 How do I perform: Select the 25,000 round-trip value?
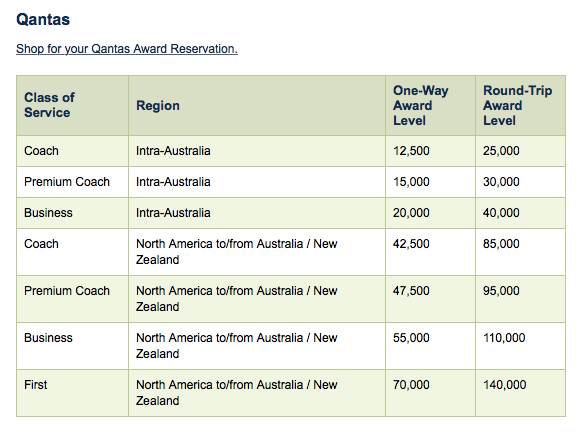(x=501, y=151)
